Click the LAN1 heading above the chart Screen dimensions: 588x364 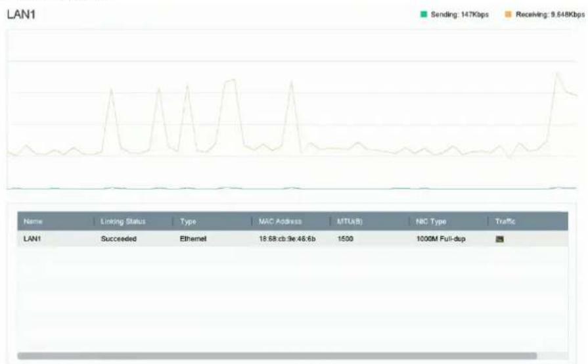click(21, 14)
